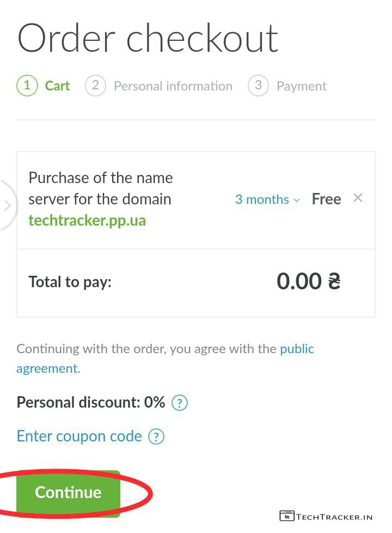This screenshot has height=533, width=392.
Task: Click the step 2 circle icon
Action: [x=95, y=86]
